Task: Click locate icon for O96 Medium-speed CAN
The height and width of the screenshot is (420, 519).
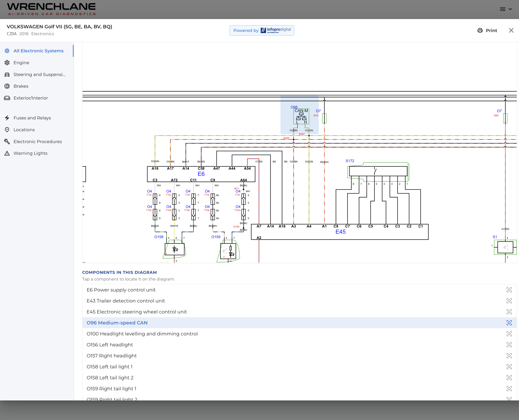Action: 509,323
